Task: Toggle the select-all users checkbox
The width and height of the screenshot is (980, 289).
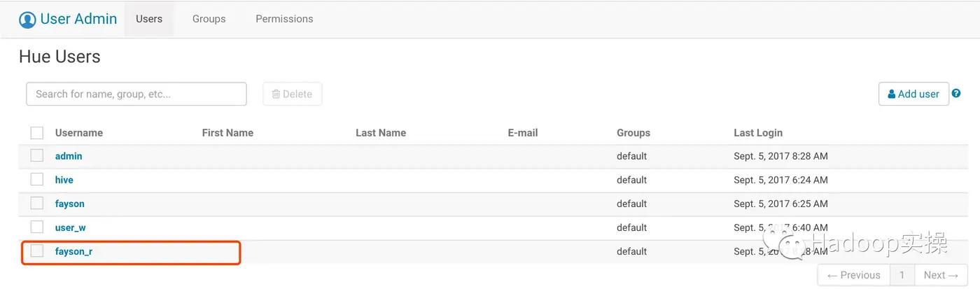Action: (x=37, y=133)
